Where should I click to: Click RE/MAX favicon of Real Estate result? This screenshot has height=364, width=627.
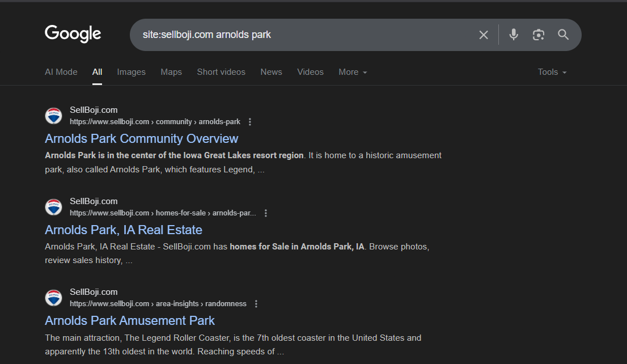(x=53, y=207)
